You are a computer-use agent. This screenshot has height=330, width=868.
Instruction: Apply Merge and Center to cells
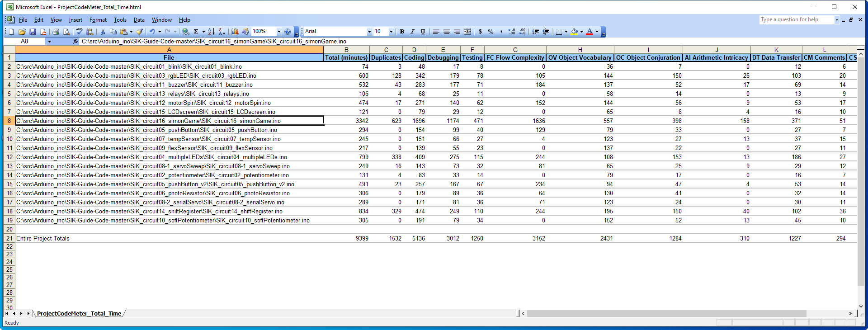click(x=467, y=32)
